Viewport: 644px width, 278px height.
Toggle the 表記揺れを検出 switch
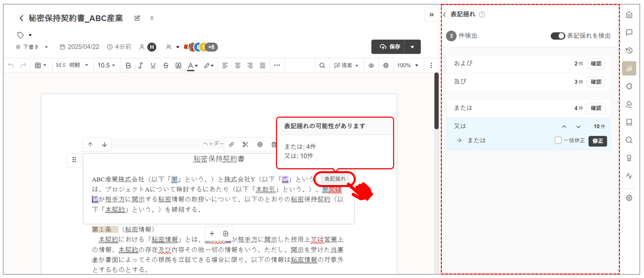tap(557, 36)
